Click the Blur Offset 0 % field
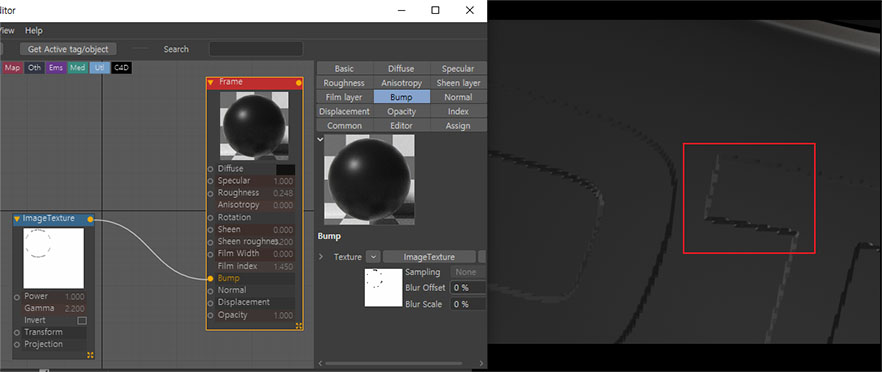Image resolution: width=882 pixels, height=372 pixels. pos(468,288)
